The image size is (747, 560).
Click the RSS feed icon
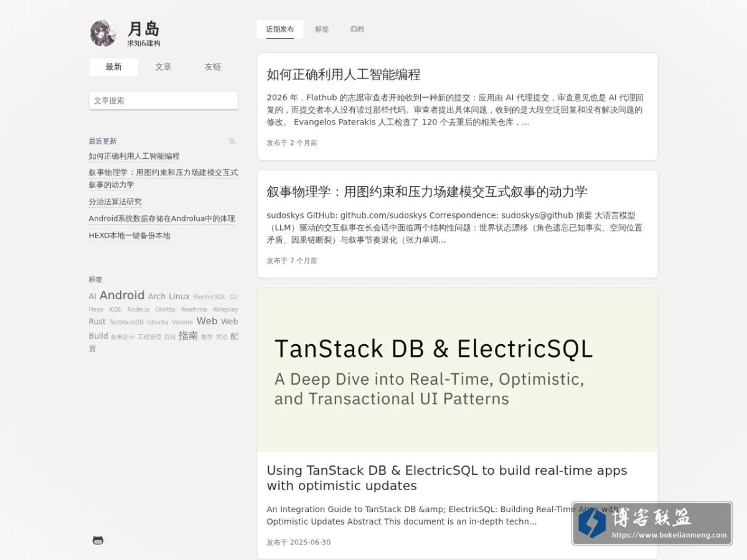click(232, 141)
